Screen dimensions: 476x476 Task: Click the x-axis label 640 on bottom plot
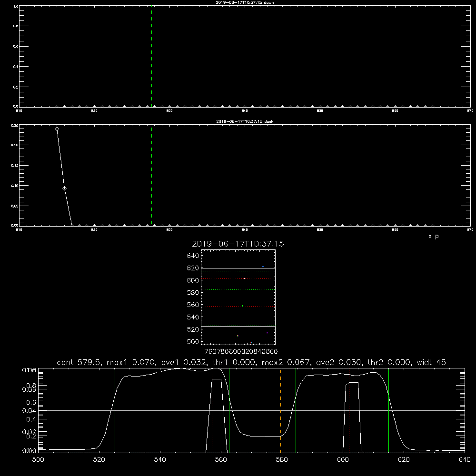click(465, 460)
